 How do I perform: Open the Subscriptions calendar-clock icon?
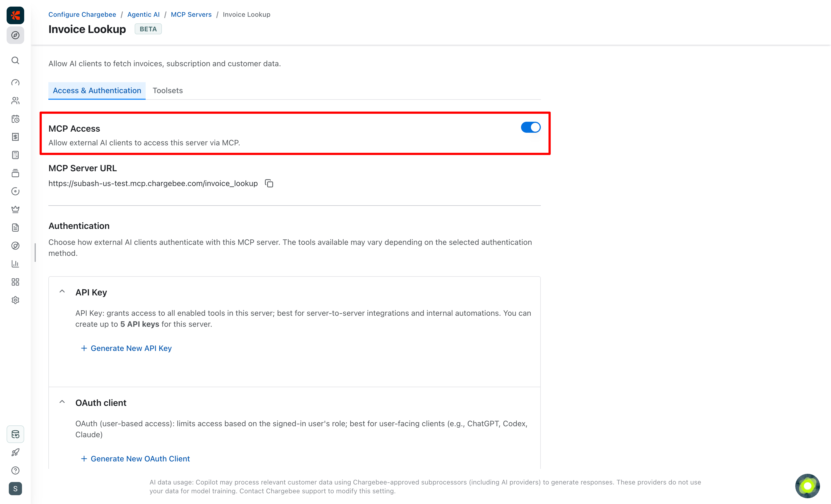(15, 119)
